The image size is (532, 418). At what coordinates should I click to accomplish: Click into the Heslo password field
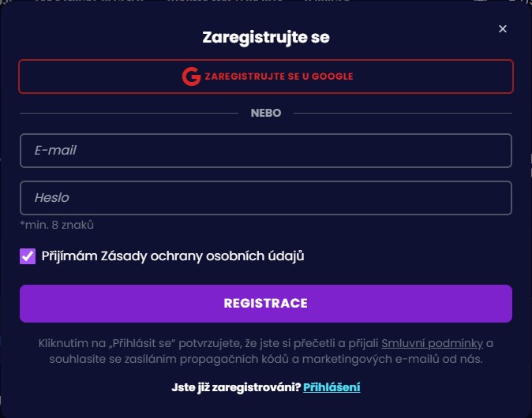pyautogui.click(x=266, y=198)
